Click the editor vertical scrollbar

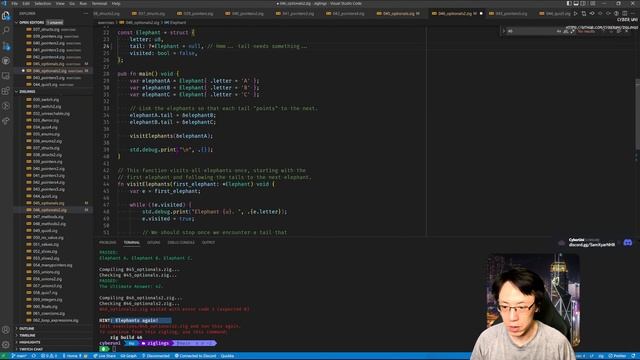click(x=638, y=114)
